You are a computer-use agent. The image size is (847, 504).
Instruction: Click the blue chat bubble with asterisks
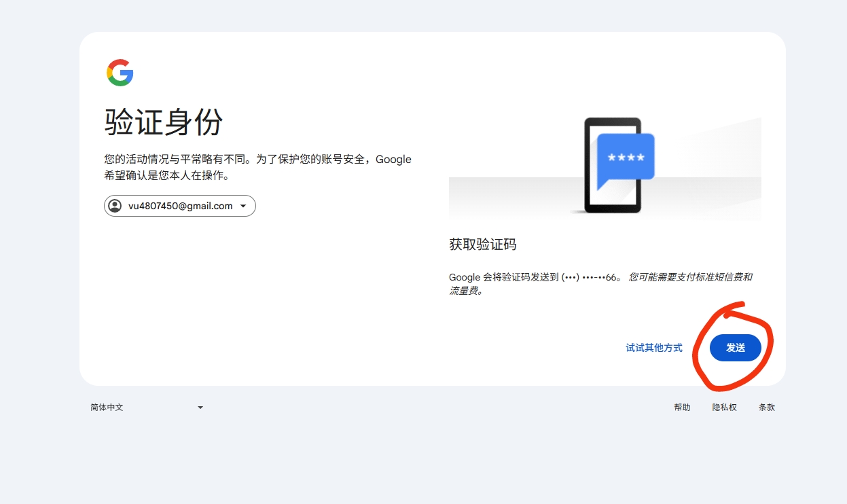click(625, 158)
